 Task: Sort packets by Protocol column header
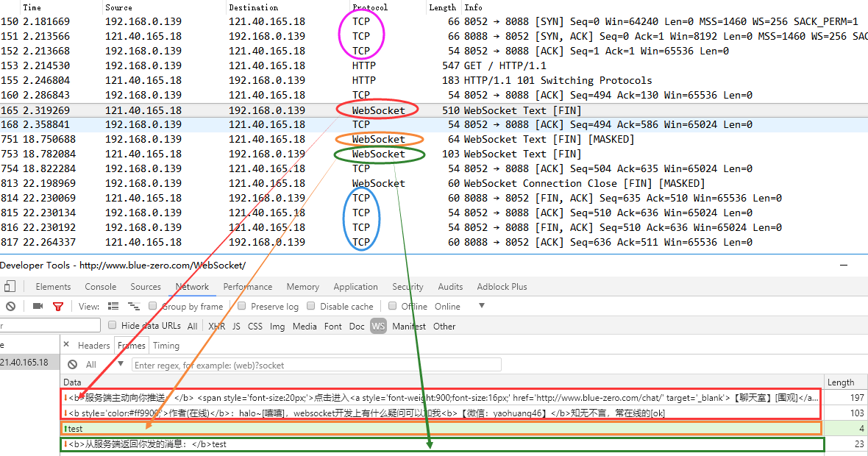click(x=370, y=7)
